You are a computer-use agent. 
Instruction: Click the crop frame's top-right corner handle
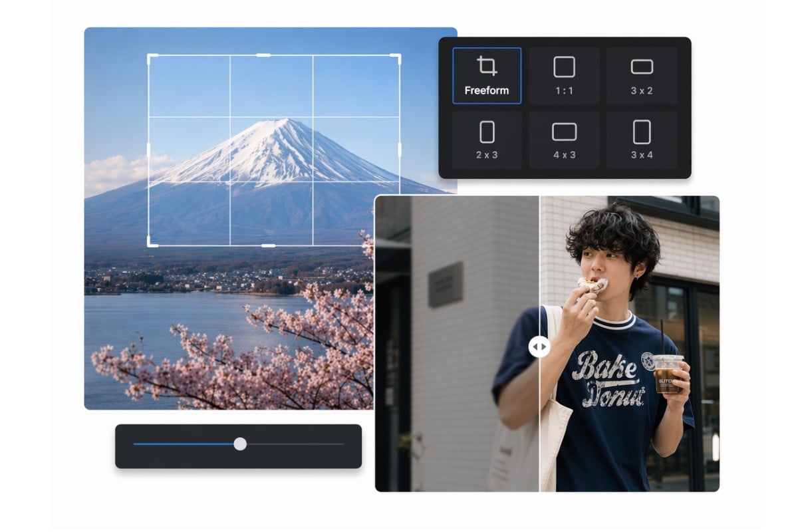397,59
